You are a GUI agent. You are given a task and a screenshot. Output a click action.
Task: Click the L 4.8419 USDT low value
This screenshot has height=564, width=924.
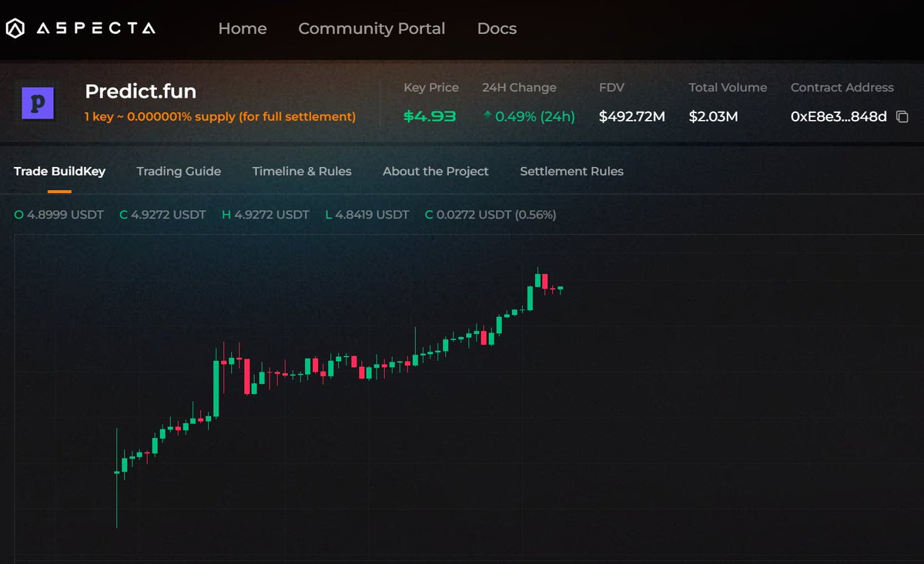[367, 215]
